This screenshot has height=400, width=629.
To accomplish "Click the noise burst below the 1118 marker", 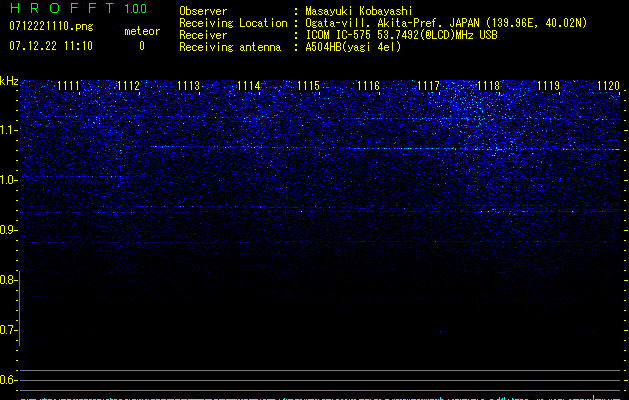I will pyautogui.click(x=479, y=120).
